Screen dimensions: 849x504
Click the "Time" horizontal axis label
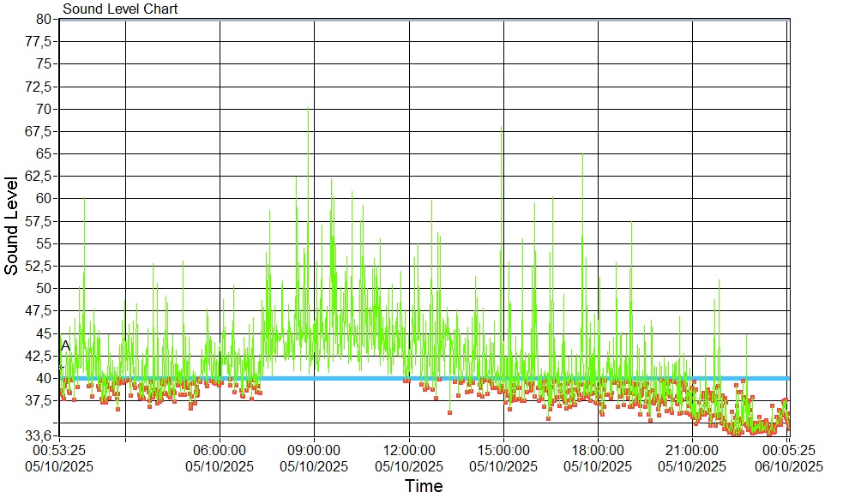(424, 487)
